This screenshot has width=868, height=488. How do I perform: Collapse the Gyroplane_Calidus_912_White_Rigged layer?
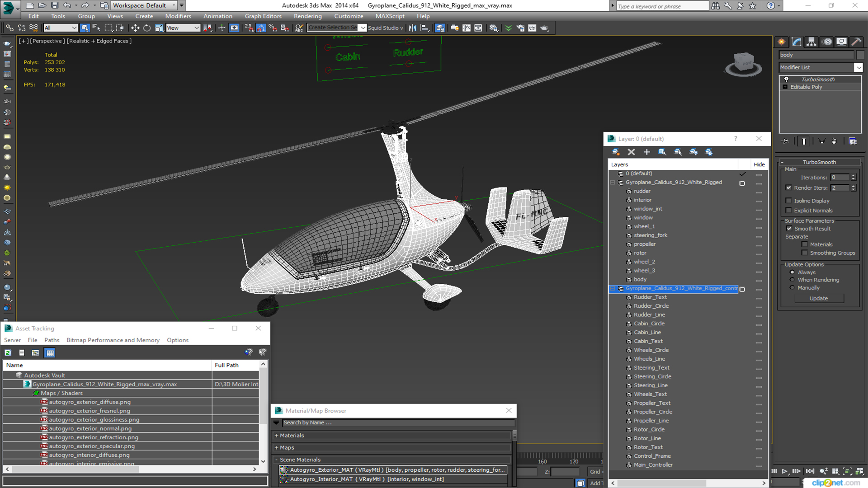[613, 183]
